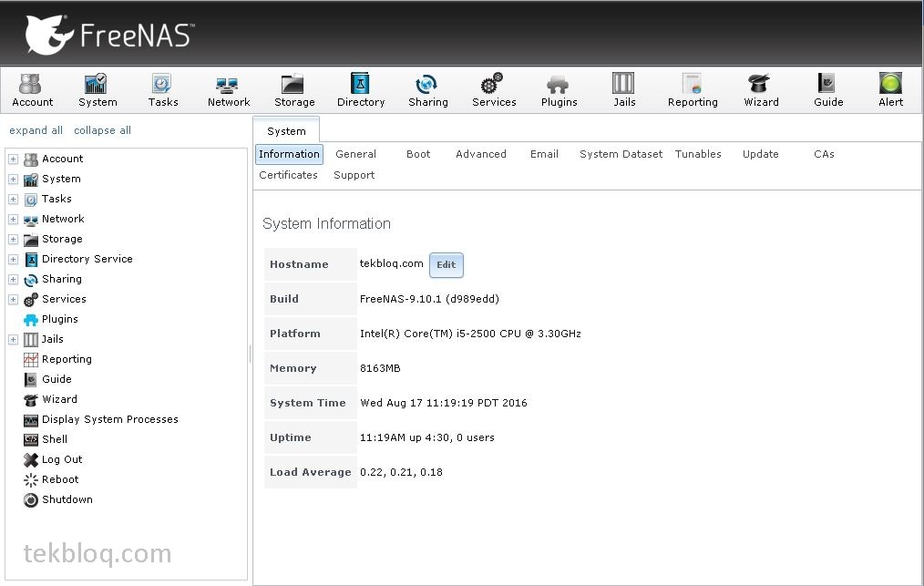This screenshot has width=924, height=586.
Task: Click the Guide book icon in the sidebar tree
Action: click(31, 380)
